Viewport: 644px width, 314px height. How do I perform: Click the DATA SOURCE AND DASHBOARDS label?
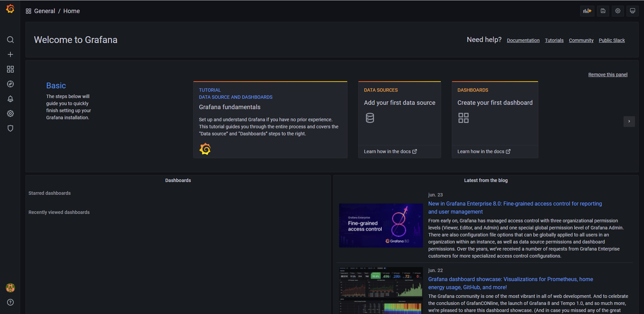click(x=236, y=97)
